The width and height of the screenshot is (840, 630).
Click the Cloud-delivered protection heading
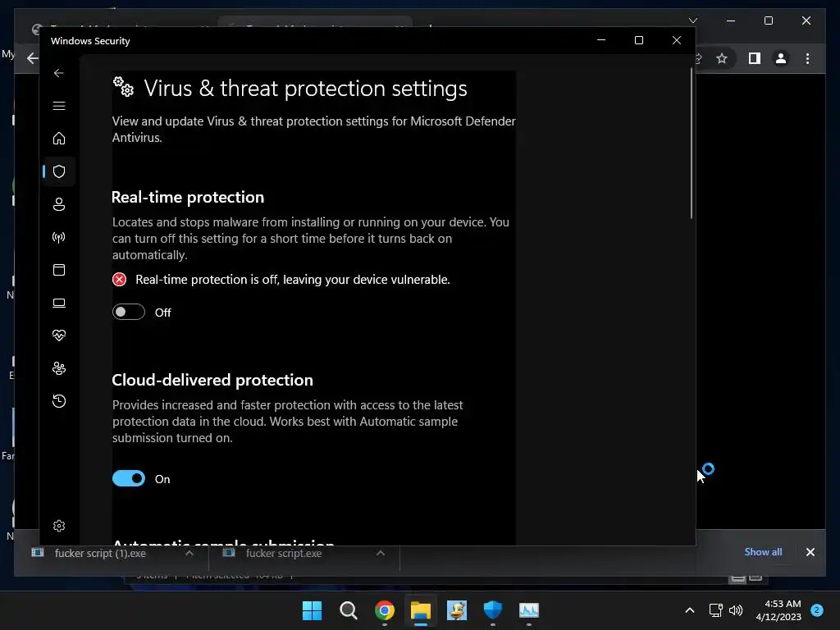pos(212,380)
